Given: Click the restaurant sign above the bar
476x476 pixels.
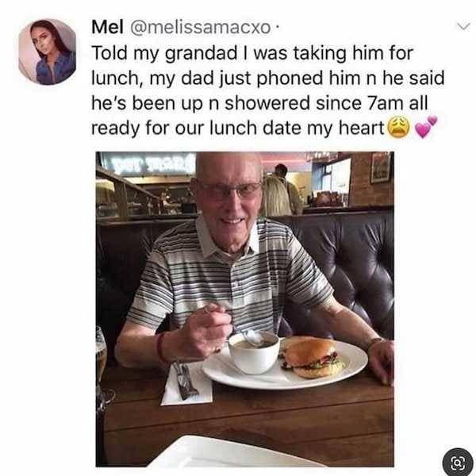Looking at the screenshot, I should [148, 163].
